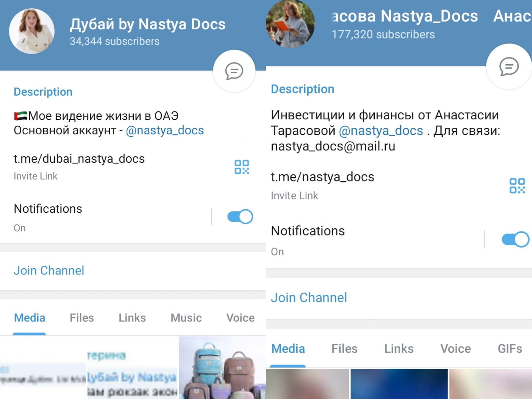This screenshot has height=399, width=532.
Task: Tap invite link t.me/nastya_docs
Action: (323, 177)
